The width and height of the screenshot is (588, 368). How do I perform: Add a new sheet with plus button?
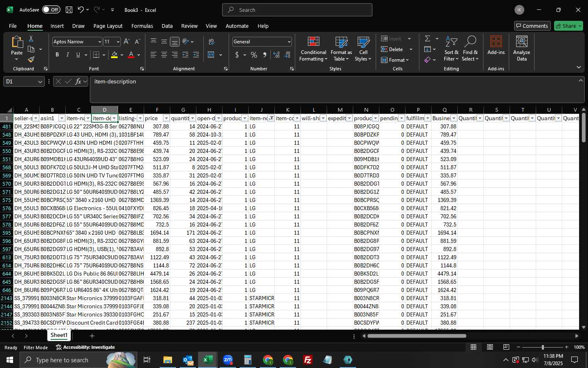pyautogui.click(x=92, y=336)
